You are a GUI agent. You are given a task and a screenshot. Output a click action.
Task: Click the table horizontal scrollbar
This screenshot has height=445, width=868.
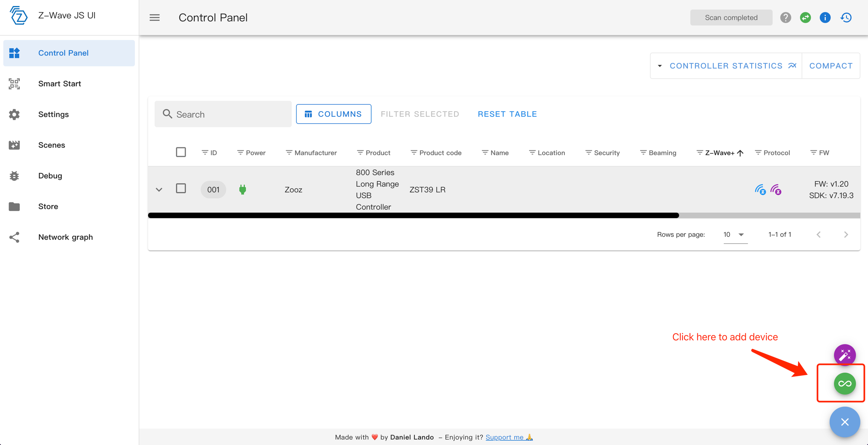(x=413, y=216)
